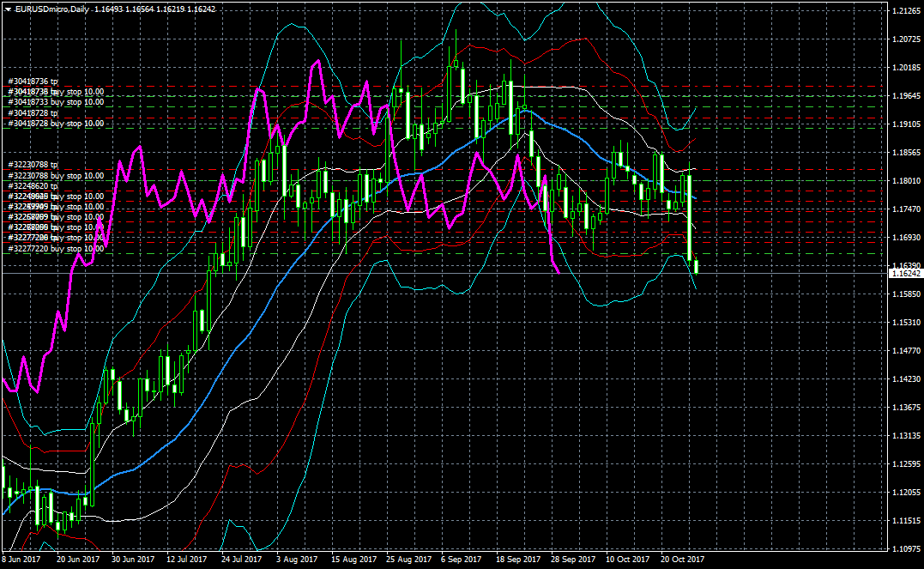Click the #30418733 buy stop 10.00 label
924x569 pixels.
point(55,102)
